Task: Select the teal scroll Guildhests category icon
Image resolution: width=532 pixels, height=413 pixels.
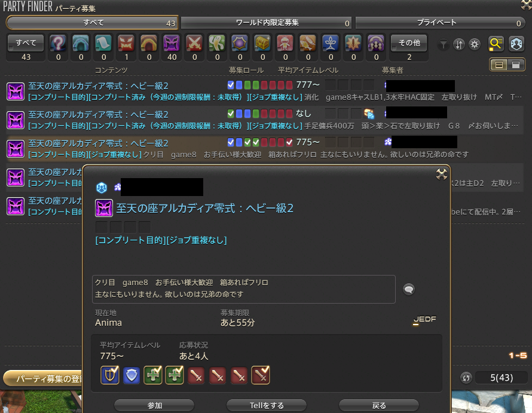Action: tap(103, 43)
